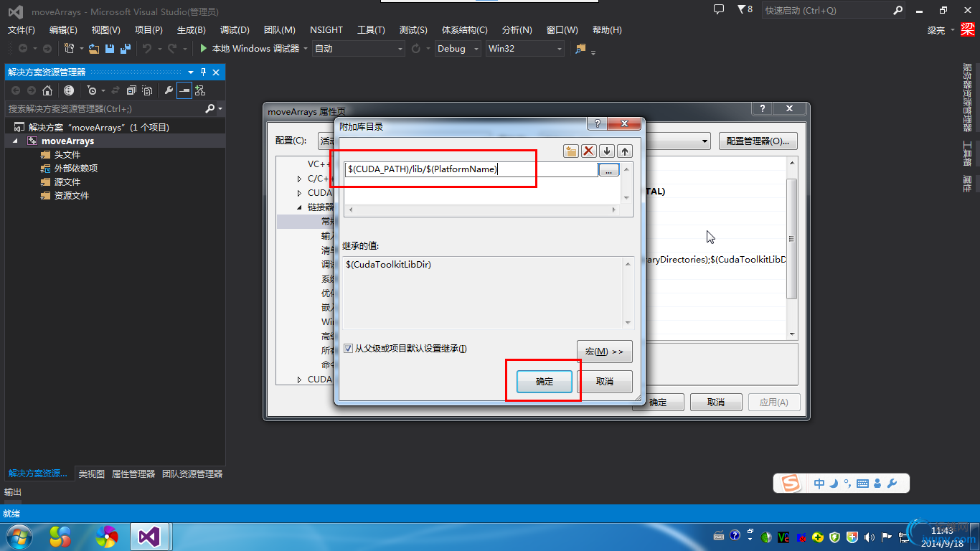Image resolution: width=980 pixels, height=551 pixels.
Task: Click Save All in the toolbar
Action: pos(126,49)
